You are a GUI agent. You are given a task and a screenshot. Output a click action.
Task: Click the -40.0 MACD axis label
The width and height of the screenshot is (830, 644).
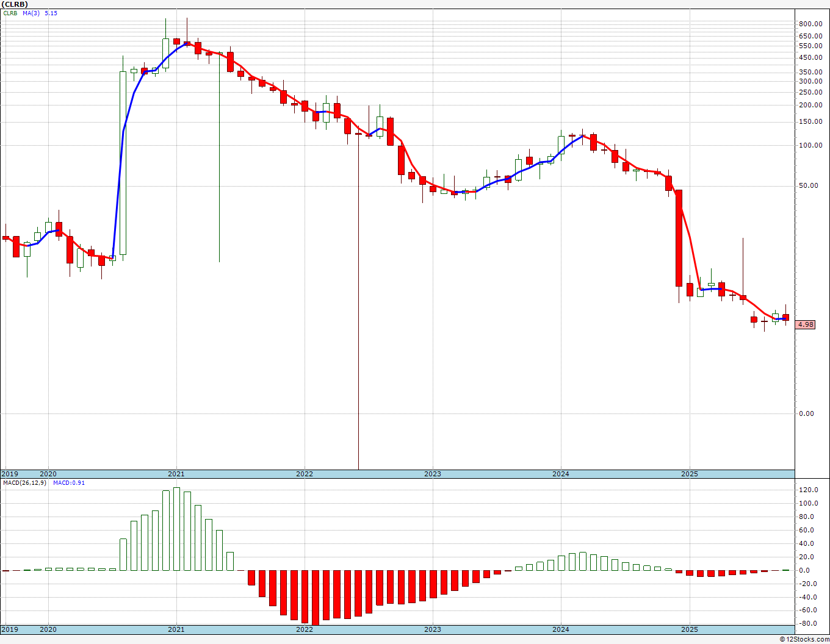809,598
